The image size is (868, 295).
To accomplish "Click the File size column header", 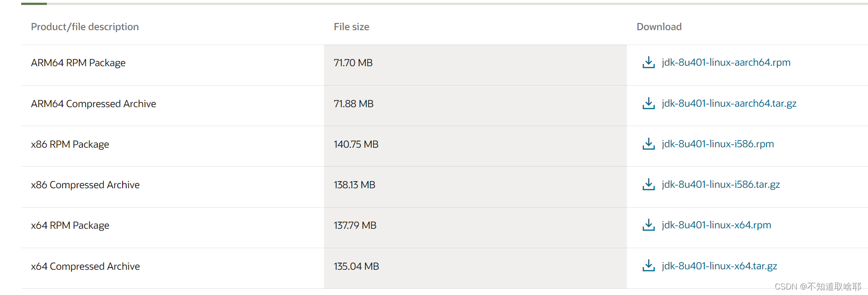I will tap(352, 27).
